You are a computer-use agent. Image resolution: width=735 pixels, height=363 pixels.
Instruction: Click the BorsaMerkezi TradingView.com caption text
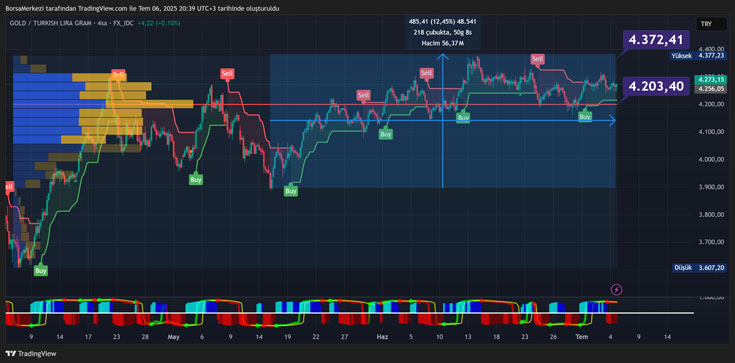point(142,8)
